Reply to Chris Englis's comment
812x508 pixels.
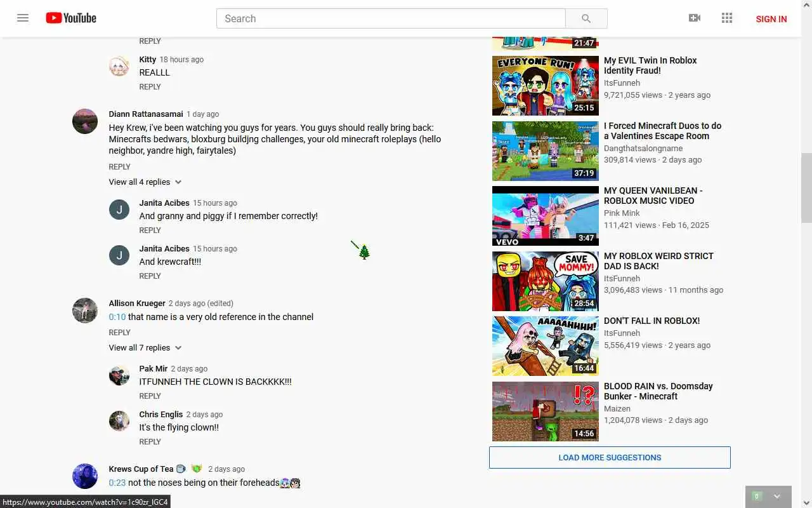tap(150, 442)
